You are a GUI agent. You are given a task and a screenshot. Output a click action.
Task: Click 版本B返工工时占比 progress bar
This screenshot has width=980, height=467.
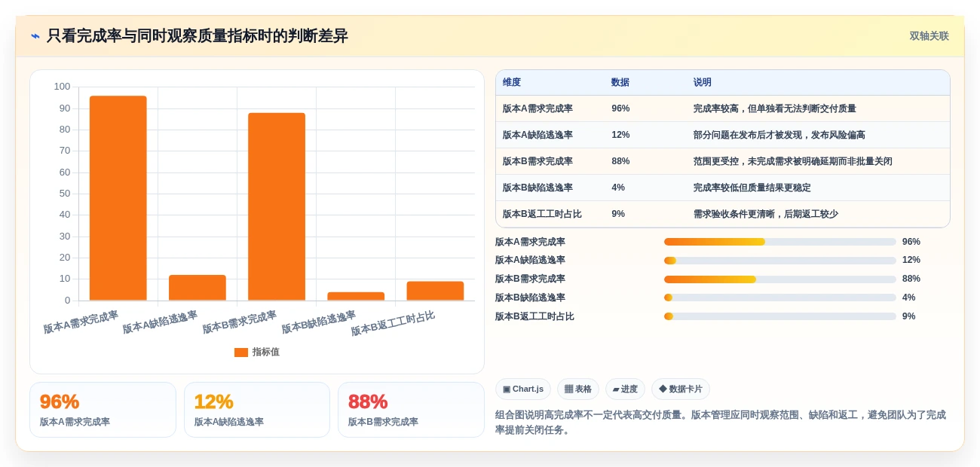(x=779, y=316)
